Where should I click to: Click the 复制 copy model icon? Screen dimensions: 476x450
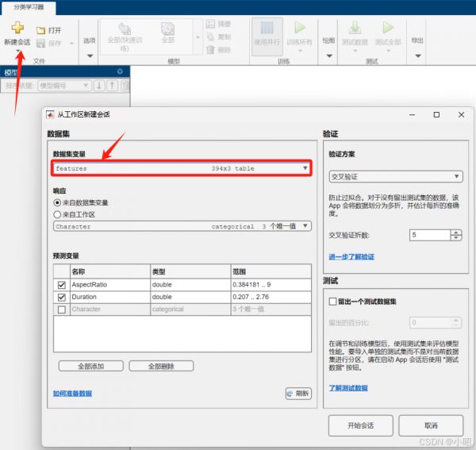[x=210, y=37]
